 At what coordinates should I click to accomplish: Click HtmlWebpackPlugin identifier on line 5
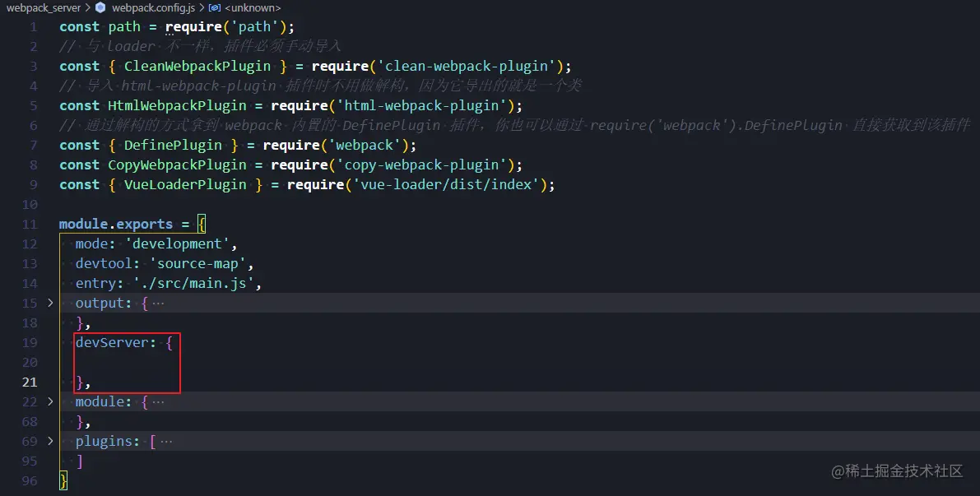pos(177,105)
